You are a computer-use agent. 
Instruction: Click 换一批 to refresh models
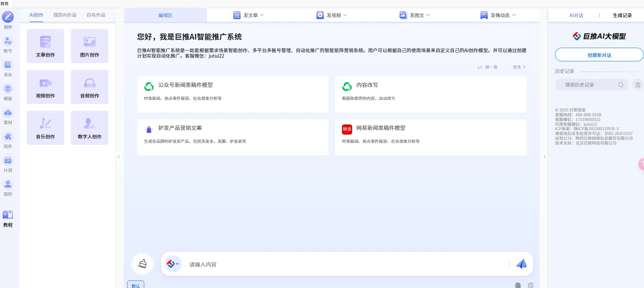488,67
